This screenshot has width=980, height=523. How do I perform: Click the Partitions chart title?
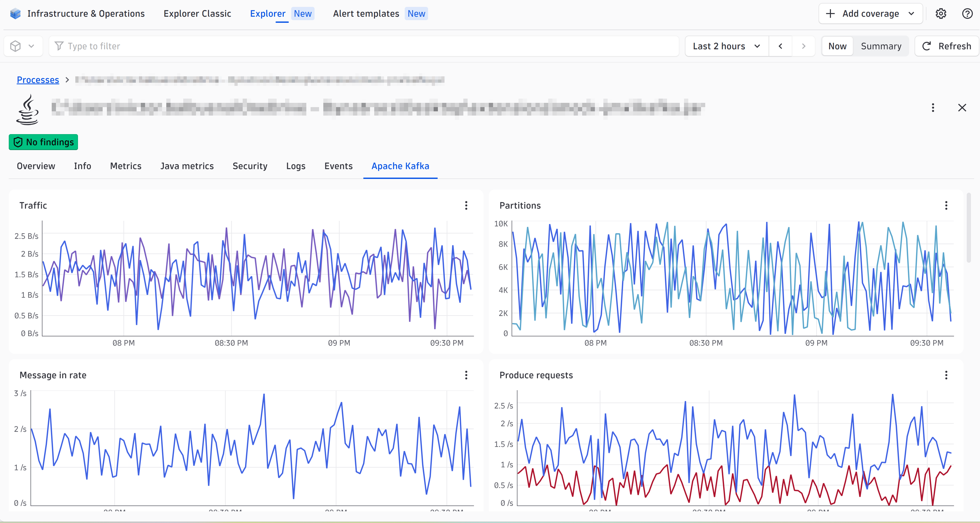click(x=520, y=205)
